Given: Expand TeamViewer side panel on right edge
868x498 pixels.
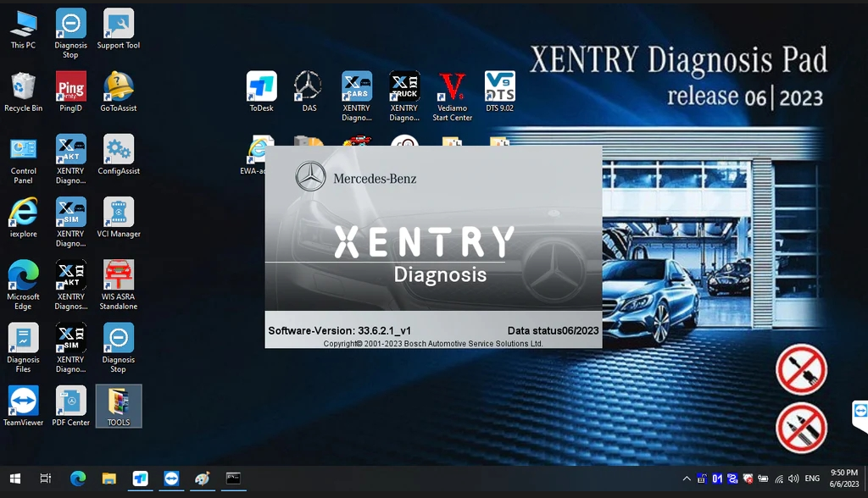Looking at the screenshot, I should (860, 416).
